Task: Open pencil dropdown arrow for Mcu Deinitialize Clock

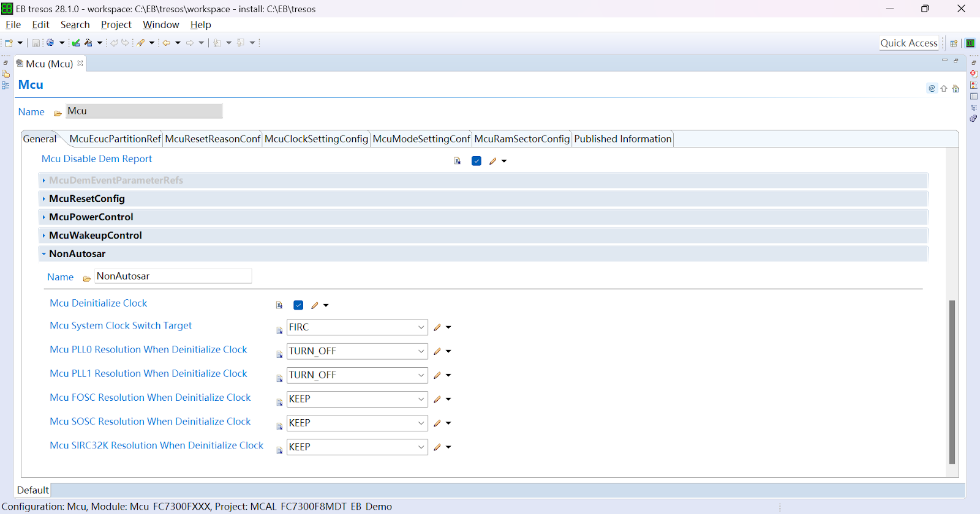Action: coord(326,305)
